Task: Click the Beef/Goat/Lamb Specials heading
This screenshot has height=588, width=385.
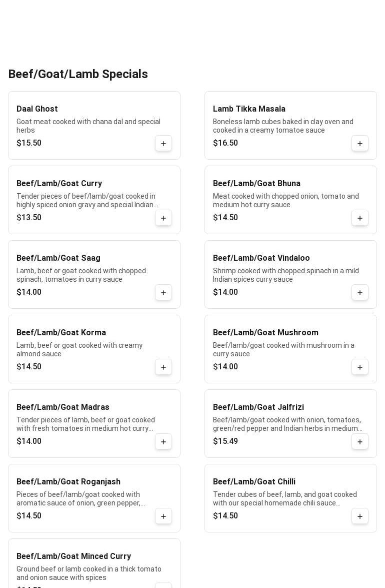Action: pyautogui.click(x=78, y=74)
